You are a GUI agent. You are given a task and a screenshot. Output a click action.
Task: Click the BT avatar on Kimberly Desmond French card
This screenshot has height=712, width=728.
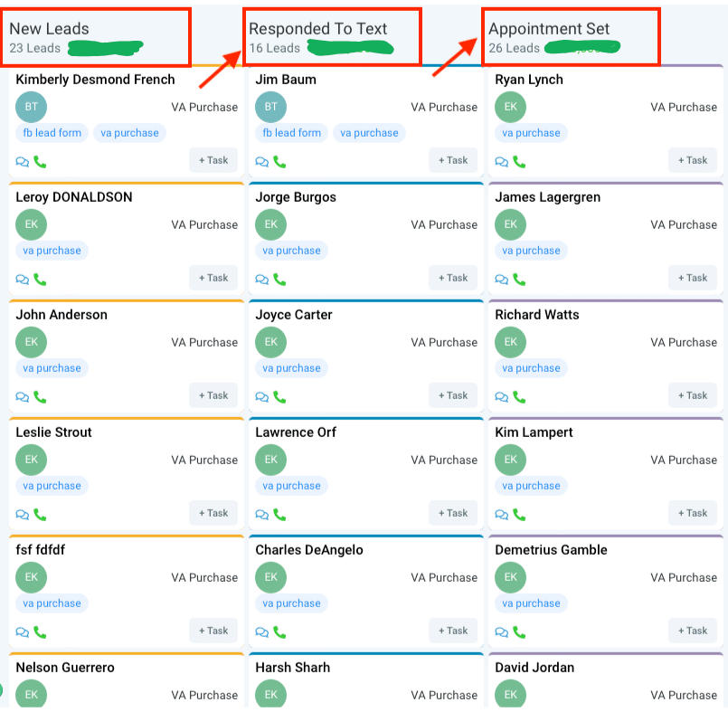31,107
